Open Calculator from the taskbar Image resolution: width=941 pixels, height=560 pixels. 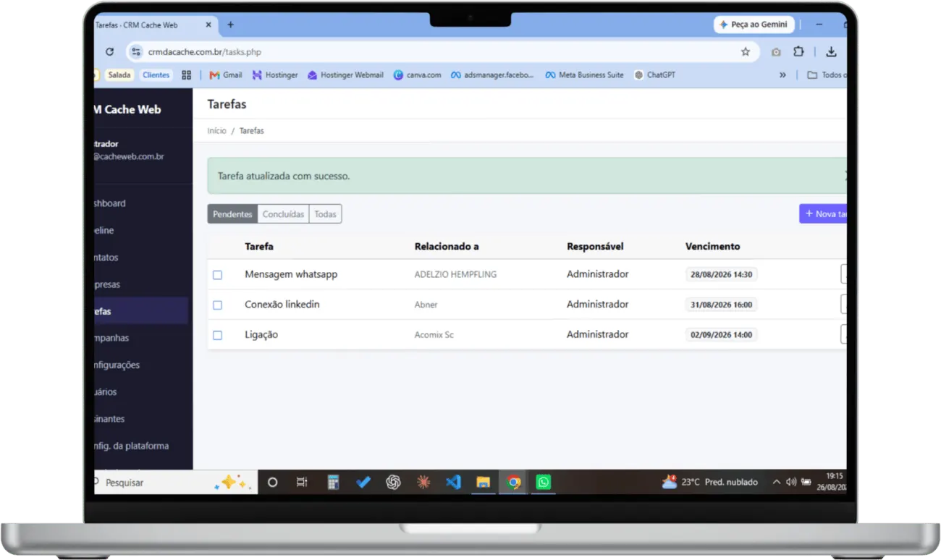[333, 482]
